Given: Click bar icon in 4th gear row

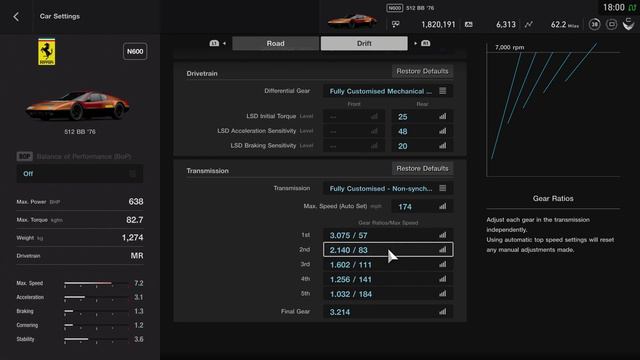Looking at the screenshot, I should coord(442,279).
